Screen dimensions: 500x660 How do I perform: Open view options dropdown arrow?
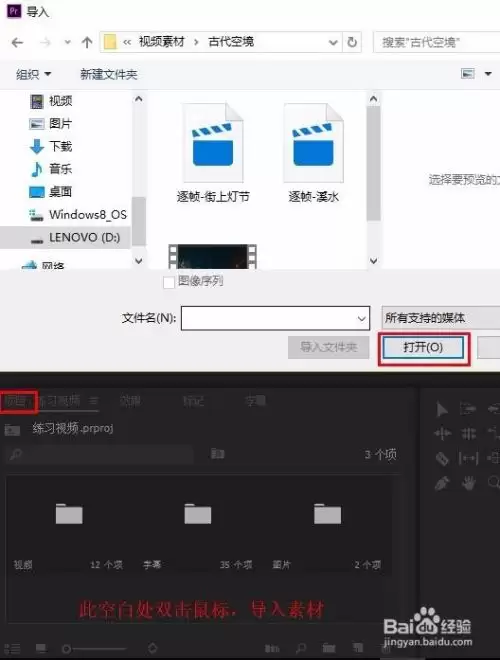488,74
